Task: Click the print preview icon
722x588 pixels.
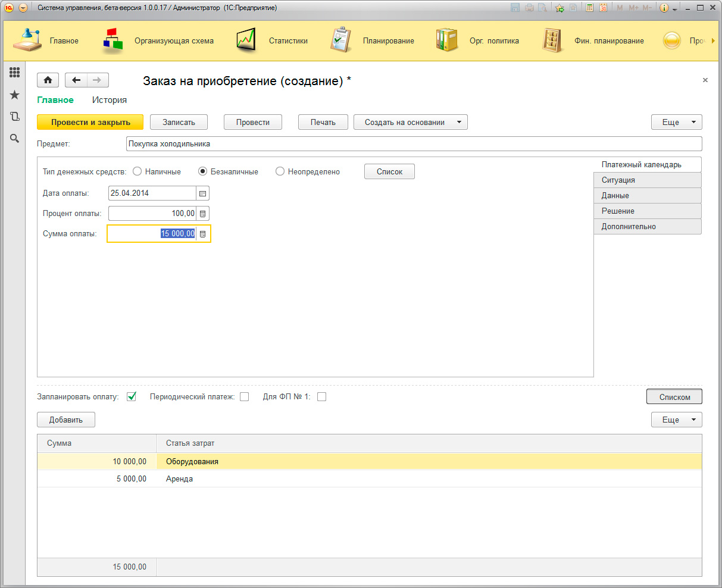Action: 542,8
